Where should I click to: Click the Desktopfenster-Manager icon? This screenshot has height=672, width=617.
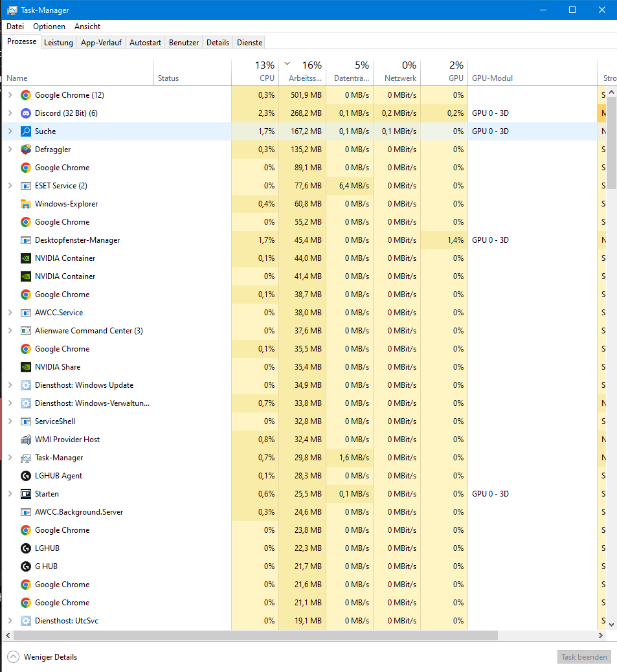click(x=26, y=240)
